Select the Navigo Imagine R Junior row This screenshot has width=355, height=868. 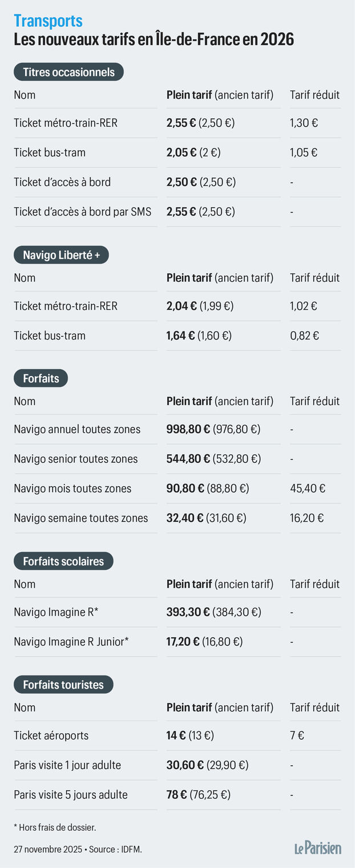(71, 642)
